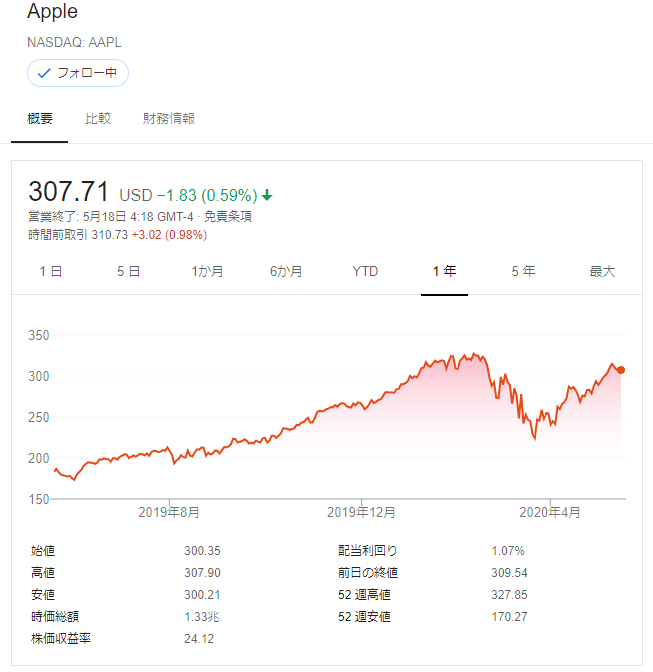The image size is (653, 672).
Task: Click the 営業終了 timestamp text
Action: coord(111,216)
